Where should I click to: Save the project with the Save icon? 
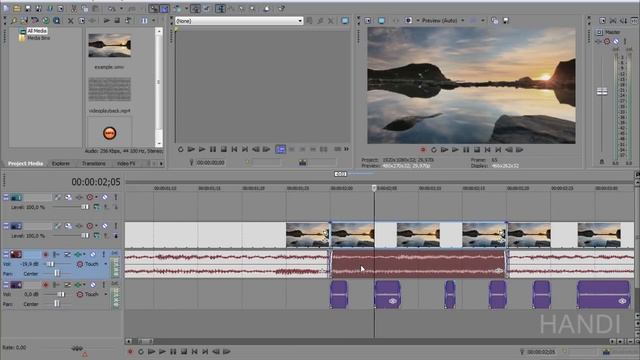[x=28, y=8]
